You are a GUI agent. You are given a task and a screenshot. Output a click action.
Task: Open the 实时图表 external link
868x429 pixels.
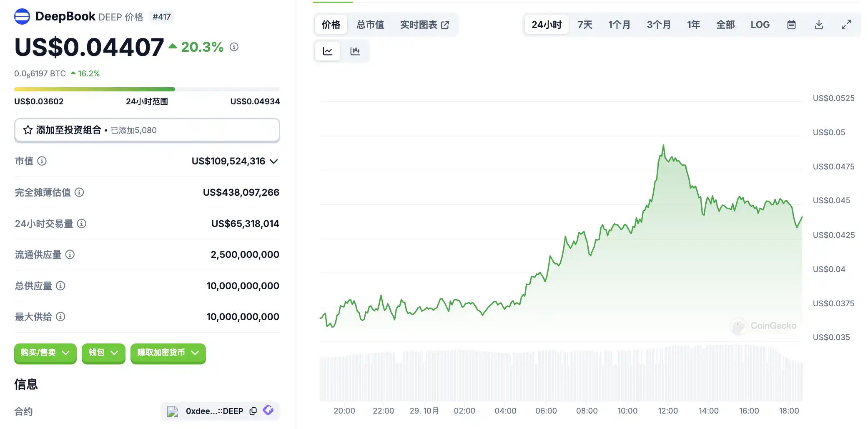click(424, 25)
